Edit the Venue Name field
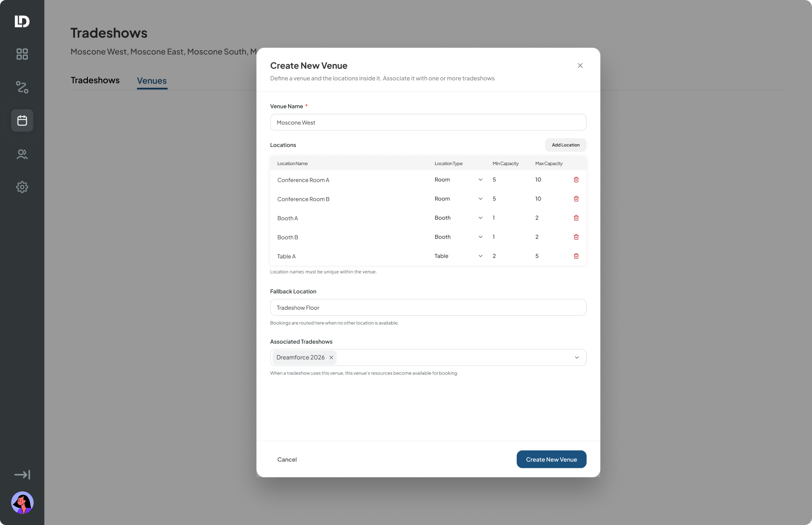Image resolution: width=812 pixels, height=525 pixels. pos(428,123)
